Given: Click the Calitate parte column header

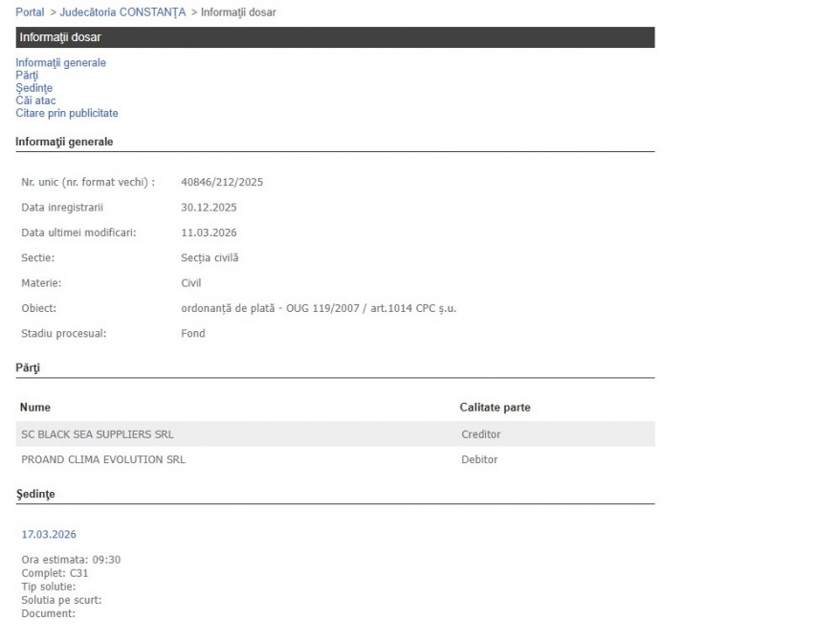Looking at the screenshot, I should (495, 408).
